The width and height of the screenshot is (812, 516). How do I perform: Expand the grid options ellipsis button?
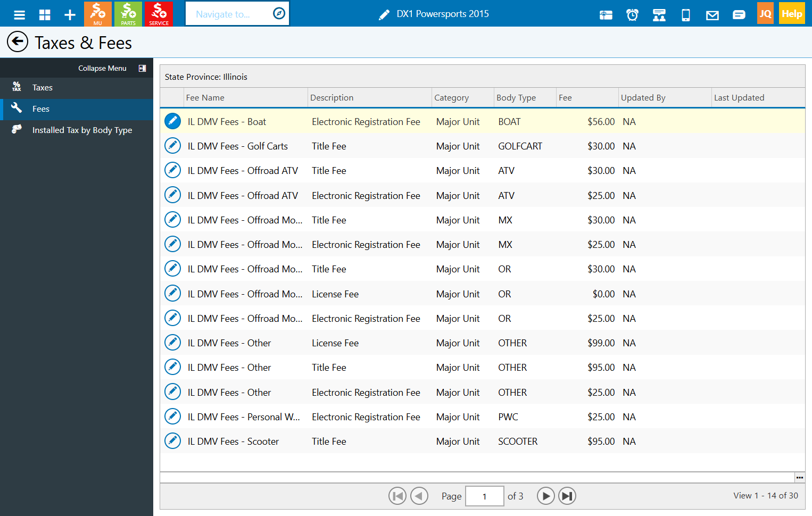pos(800,477)
